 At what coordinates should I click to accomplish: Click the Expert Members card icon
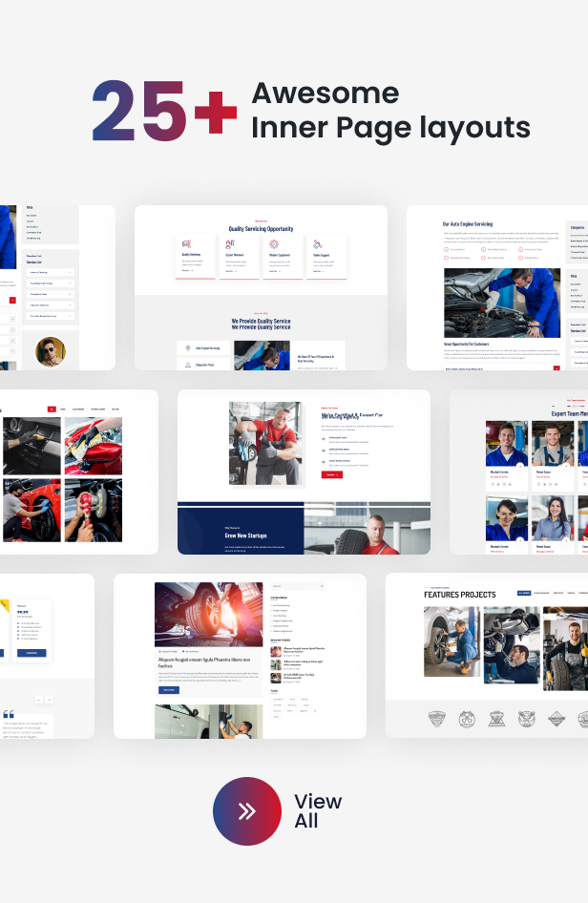pos(230,244)
